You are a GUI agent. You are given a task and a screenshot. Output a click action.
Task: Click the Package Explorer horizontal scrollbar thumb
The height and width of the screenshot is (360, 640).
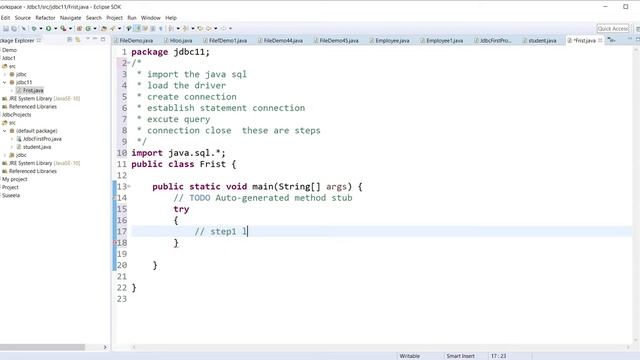point(42,347)
